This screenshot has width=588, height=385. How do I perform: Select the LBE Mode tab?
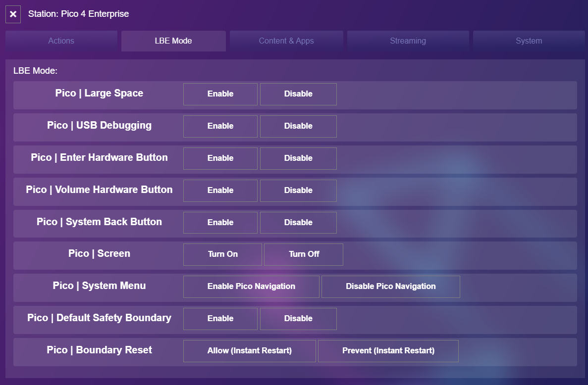coord(173,41)
